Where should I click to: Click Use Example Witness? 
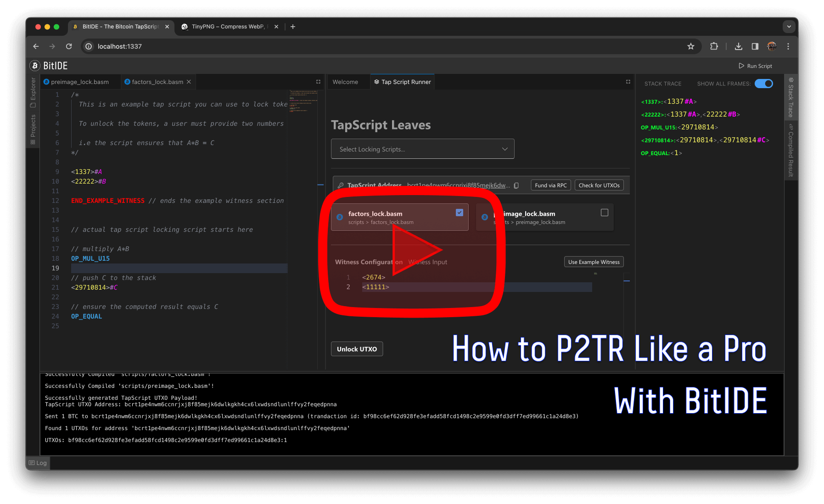click(x=594, y=262)
